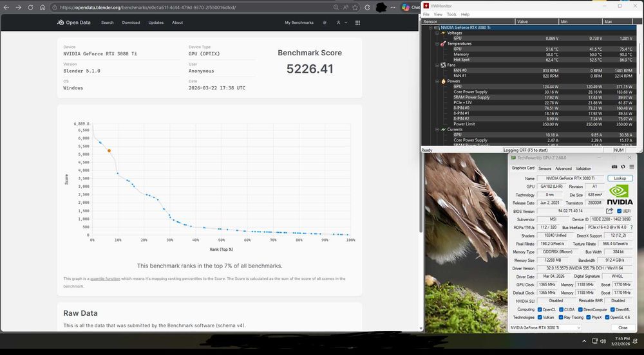Image resolution: width=644 pixels, height=355 pixels.
Task: Collapse Fans node in HWMonitor
Action: point(437,65)
